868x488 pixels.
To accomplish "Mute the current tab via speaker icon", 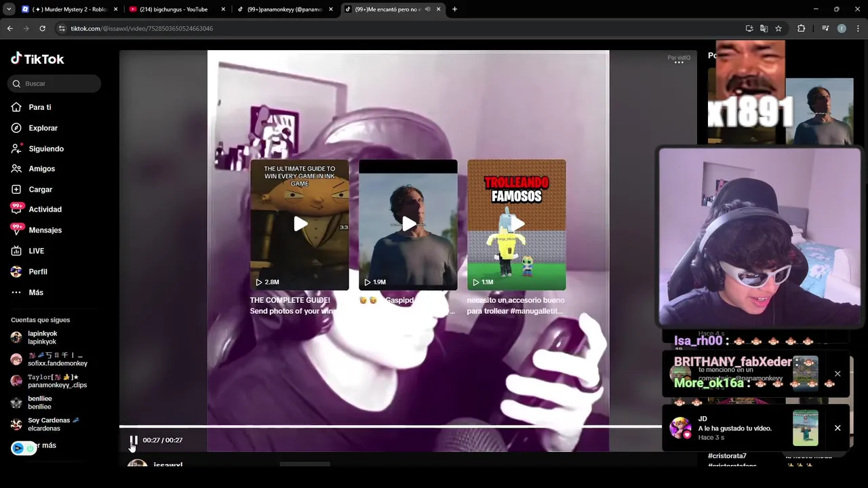I will (x=427, y=9).
